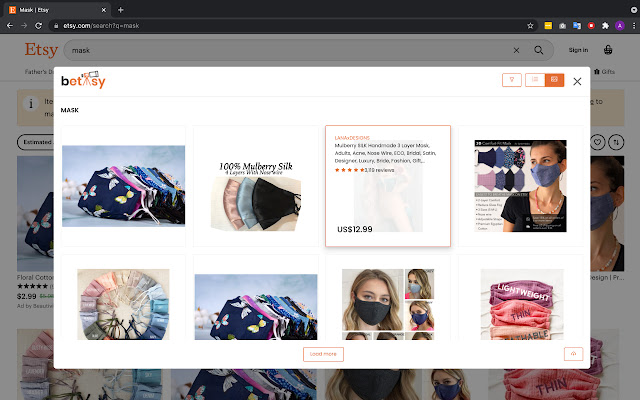
Task: Click the red record extension icon
Action: 591,25
